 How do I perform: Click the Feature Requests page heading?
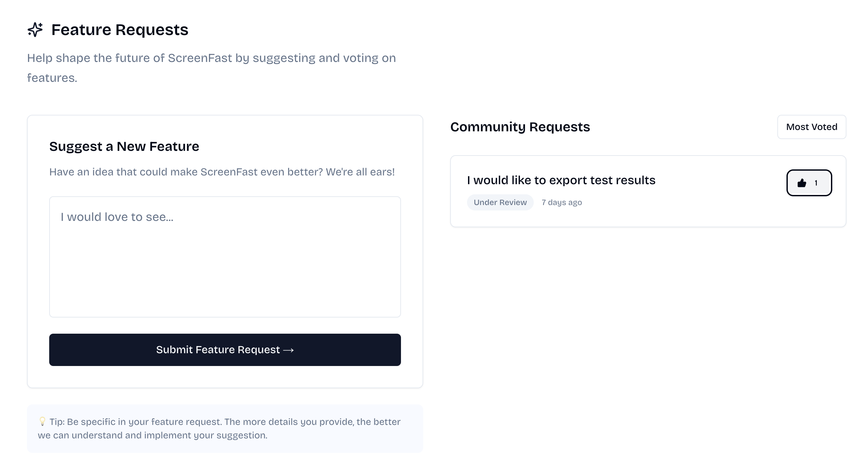120,30
